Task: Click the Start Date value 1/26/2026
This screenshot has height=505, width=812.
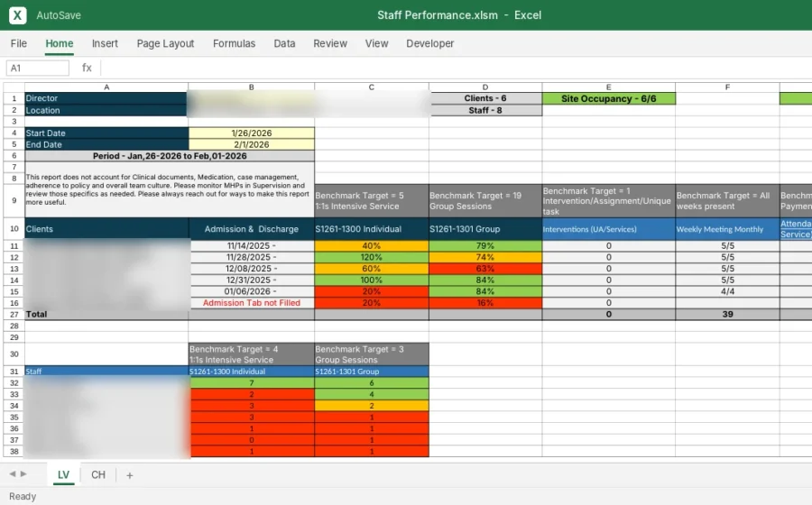Action: coord(251,133)
